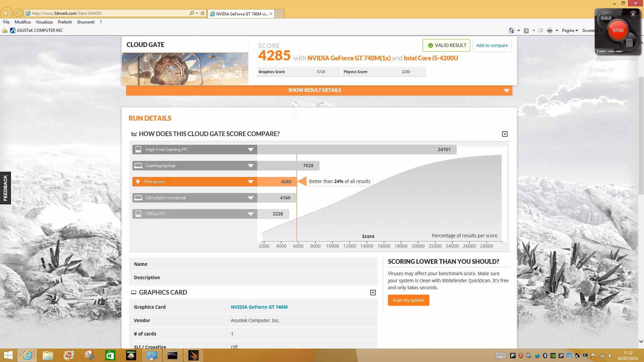Open the ? help menu
The image size is (644, 362).
click(101, 22)
